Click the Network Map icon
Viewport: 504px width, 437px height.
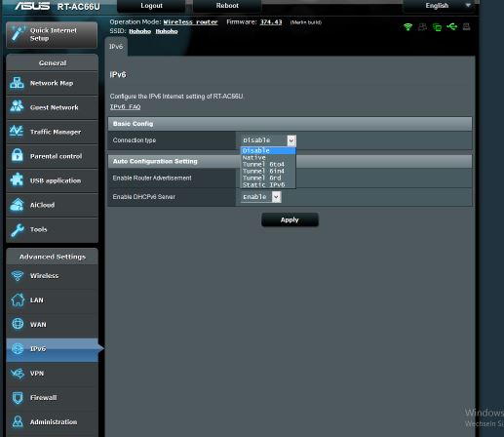tap(17, 83)
